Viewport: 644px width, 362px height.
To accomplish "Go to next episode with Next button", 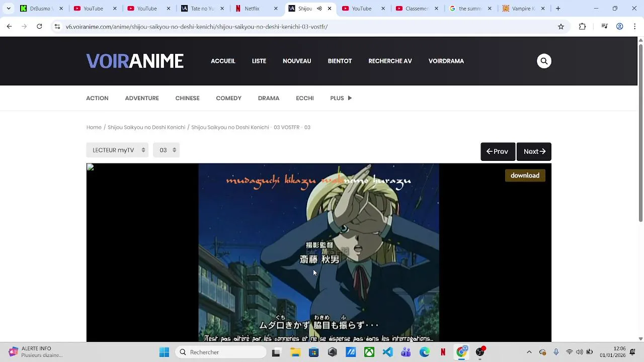I will 534,151.
